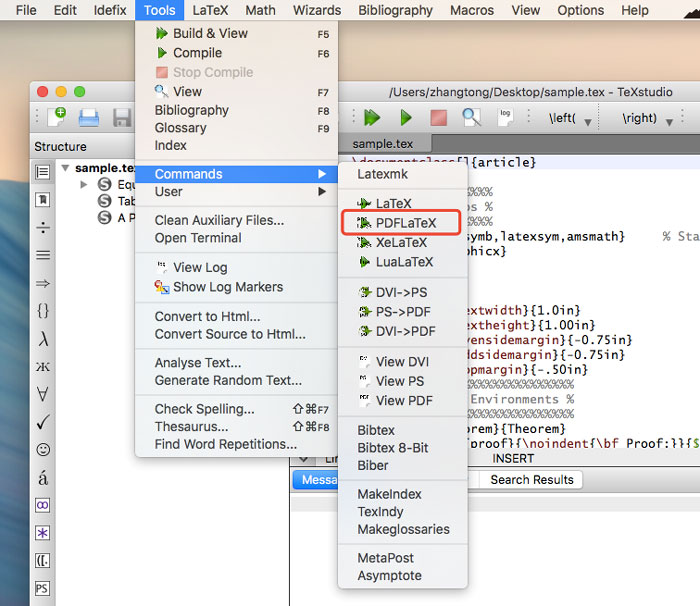Choose Build & View from Tools menu
The width and height of the screenshot is (700, 606).
[x=237, y=33]
